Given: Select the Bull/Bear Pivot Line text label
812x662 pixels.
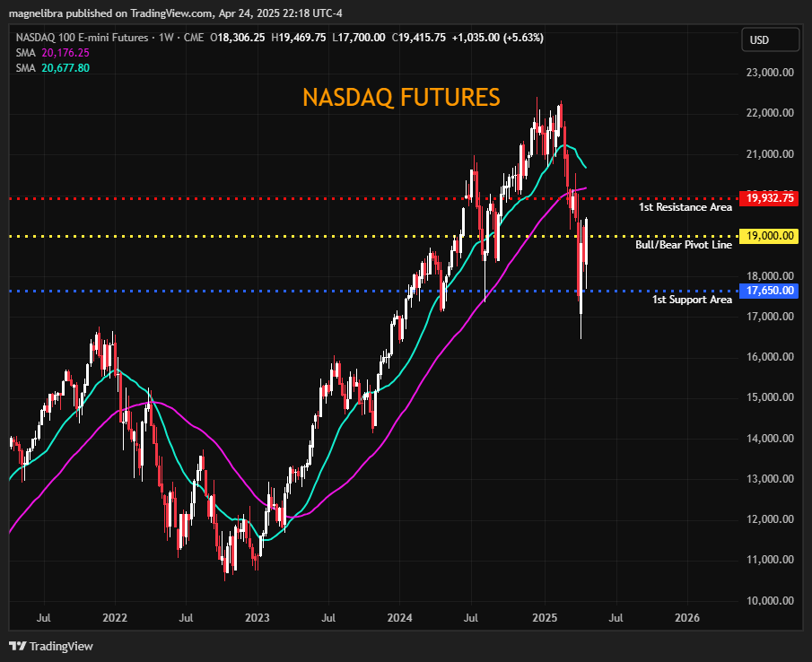Looking at the screenshot, I should pyautogui.click(x=684, y=244).
